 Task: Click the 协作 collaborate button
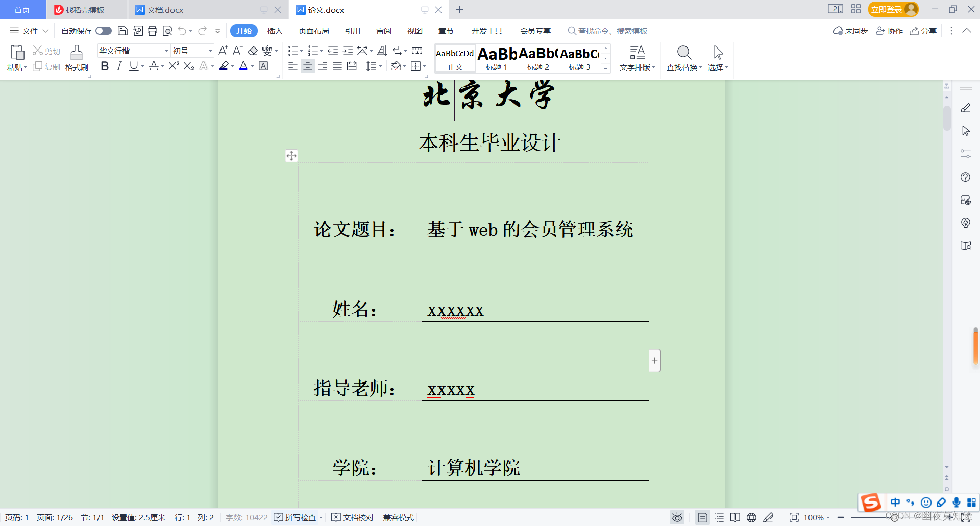[x=889, y=31]
